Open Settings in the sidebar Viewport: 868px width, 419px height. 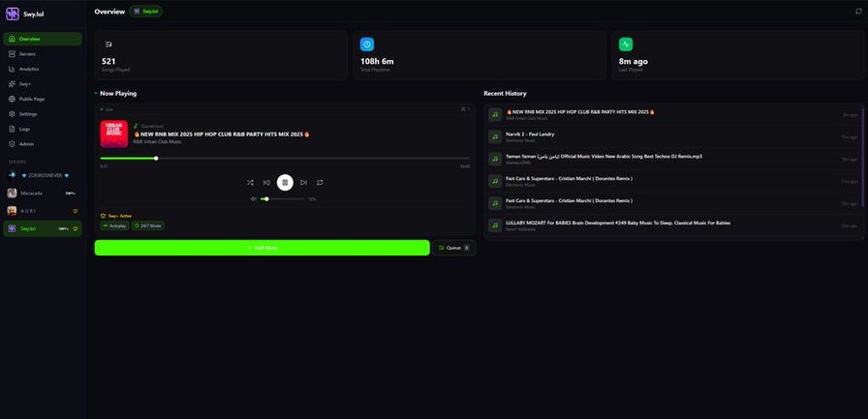click(28, 113)
